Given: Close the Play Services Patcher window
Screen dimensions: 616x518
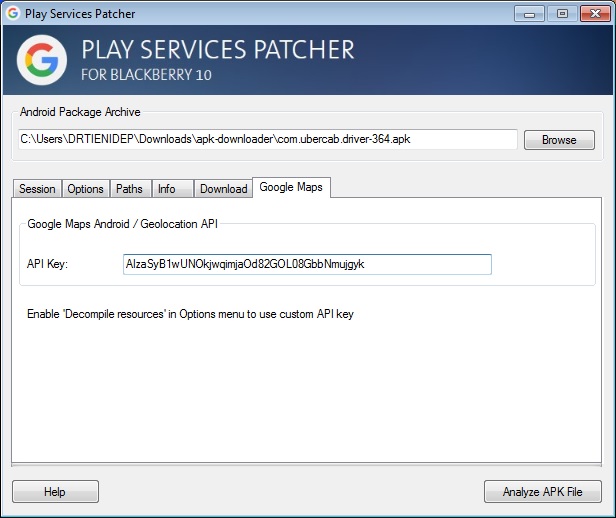Looking at the screenshot, I should click(595, 14).
